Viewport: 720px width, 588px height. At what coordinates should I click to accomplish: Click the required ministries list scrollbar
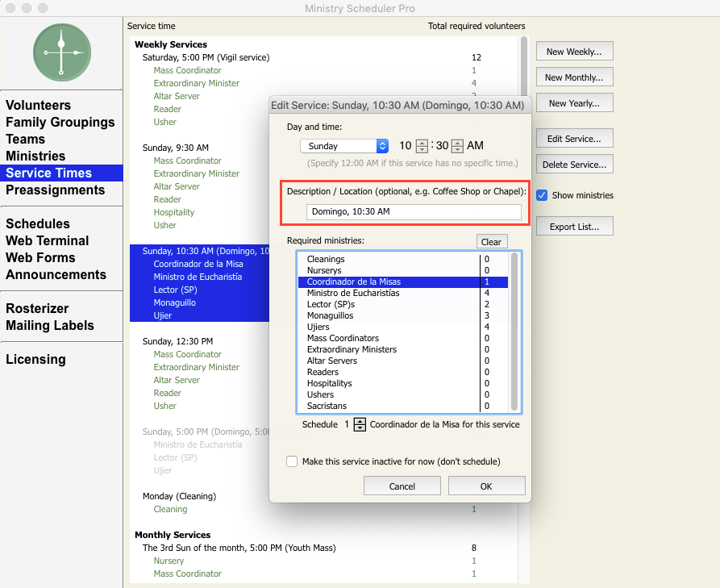pyautogui.click(x=514, y=331)
